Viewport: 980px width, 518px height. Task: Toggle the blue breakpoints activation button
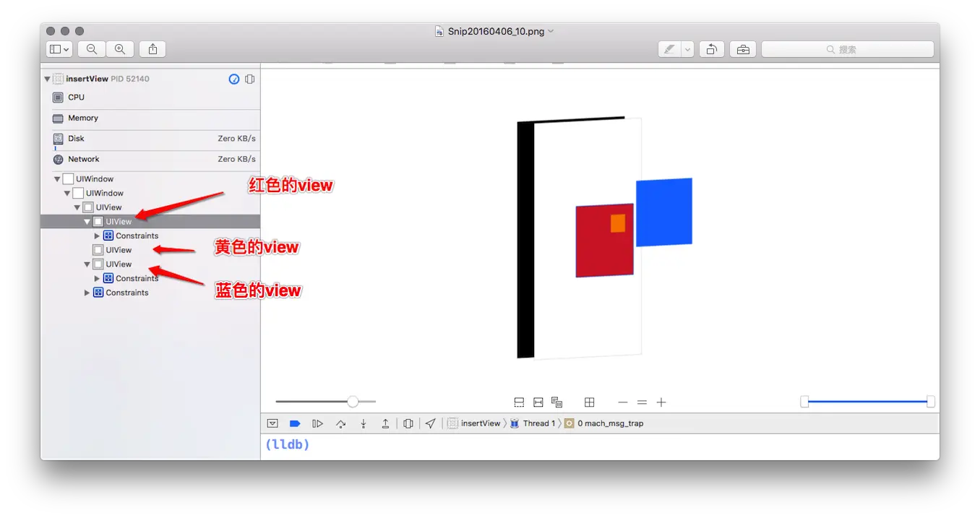295,423
